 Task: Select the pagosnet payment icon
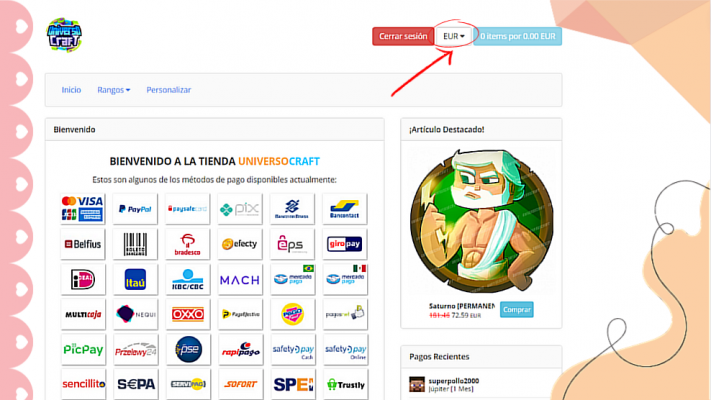point(345,314)
